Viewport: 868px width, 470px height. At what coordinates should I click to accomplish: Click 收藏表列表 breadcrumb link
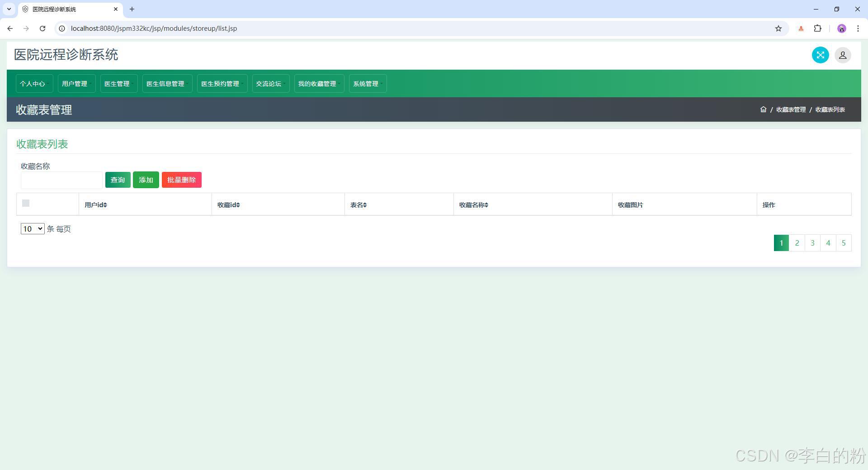click(x=830, y=109)
